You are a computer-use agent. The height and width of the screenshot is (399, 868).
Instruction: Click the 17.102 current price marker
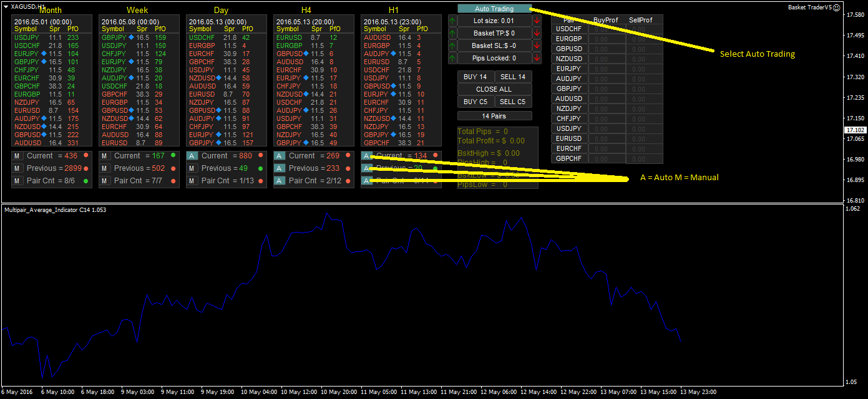[x=854, y=130]
